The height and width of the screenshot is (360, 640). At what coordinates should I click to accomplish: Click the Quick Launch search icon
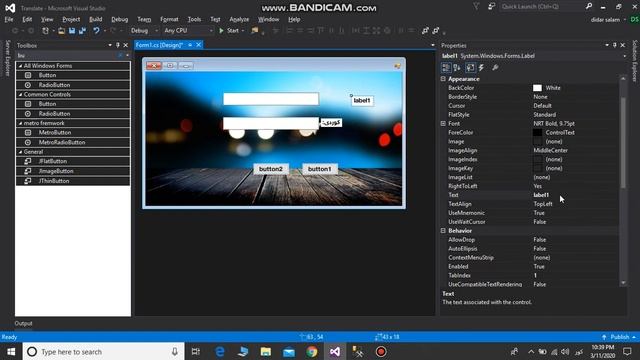point(589,6)
